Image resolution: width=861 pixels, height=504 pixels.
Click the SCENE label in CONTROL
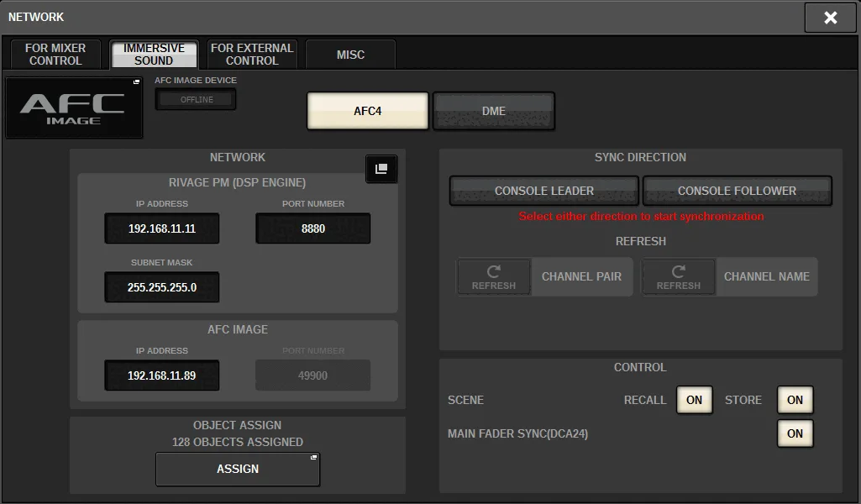coord(465,400)
